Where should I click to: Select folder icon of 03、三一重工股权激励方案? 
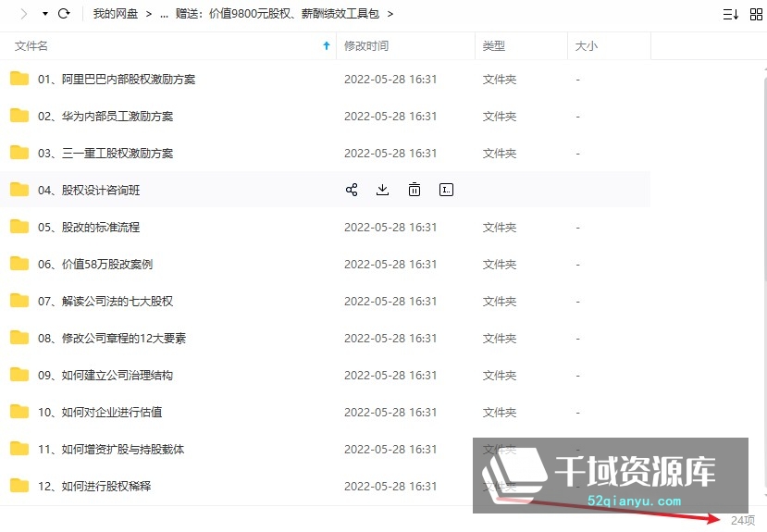click(x=19, y=153)
